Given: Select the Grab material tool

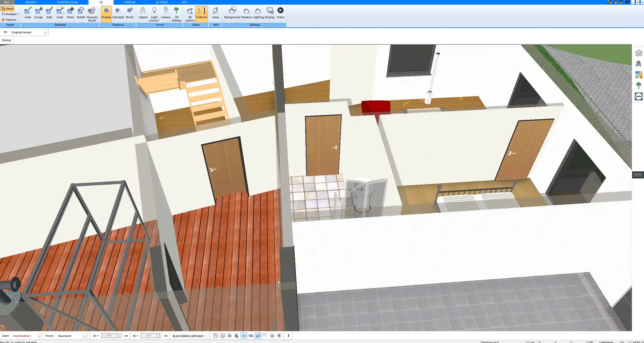Looking at the screenshot, I should click(x=28, y=13).
